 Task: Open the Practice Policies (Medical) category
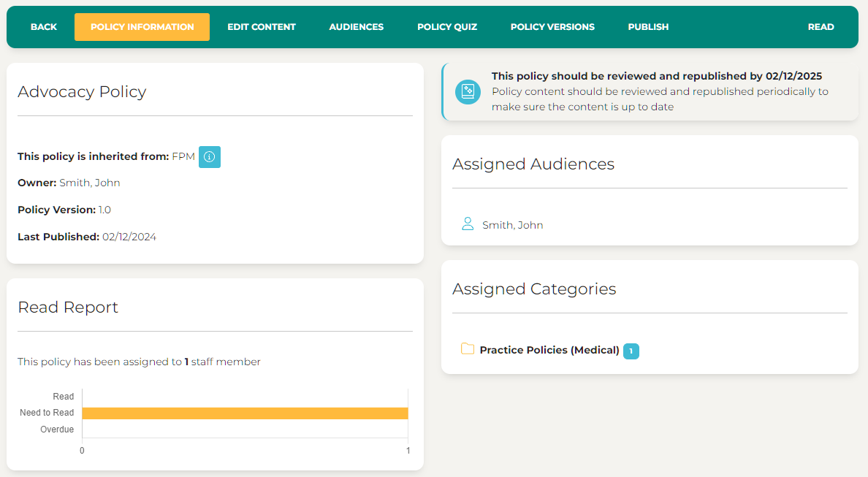(549, 350)
